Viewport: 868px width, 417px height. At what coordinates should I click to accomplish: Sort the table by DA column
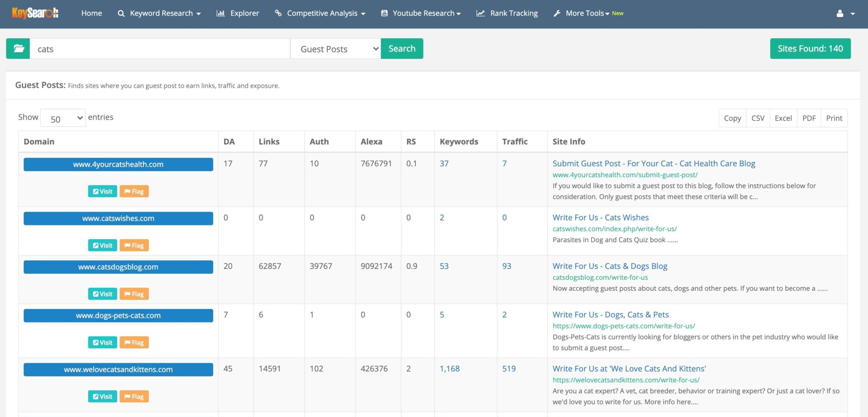click(236, 141)
